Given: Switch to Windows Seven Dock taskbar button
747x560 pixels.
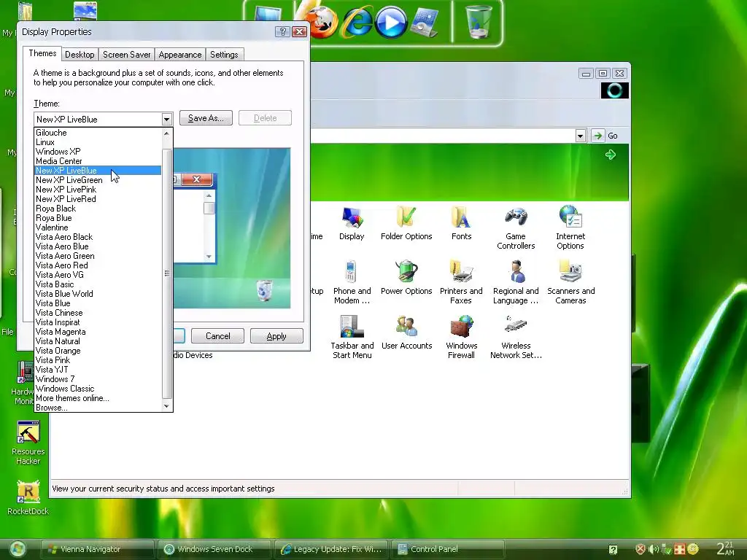Looking at the screenshot, I should pyautogui.click(x=214, y=549).
